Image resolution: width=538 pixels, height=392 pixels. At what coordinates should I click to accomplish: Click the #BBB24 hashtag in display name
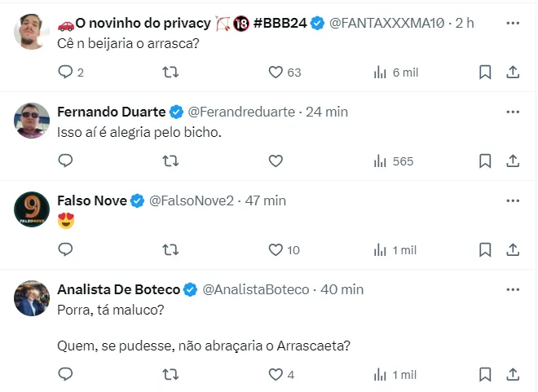pos(280,23)
